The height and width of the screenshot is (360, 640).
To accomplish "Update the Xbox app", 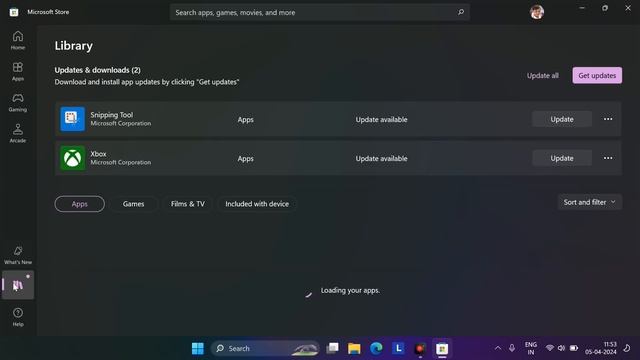I will tap(562, 158).
